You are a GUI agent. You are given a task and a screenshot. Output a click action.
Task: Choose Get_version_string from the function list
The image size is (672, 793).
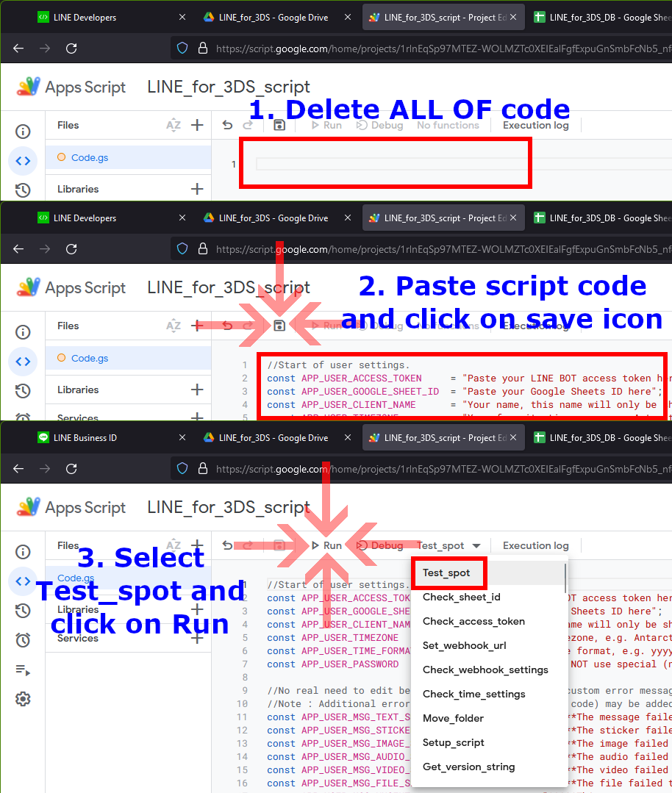490,767
